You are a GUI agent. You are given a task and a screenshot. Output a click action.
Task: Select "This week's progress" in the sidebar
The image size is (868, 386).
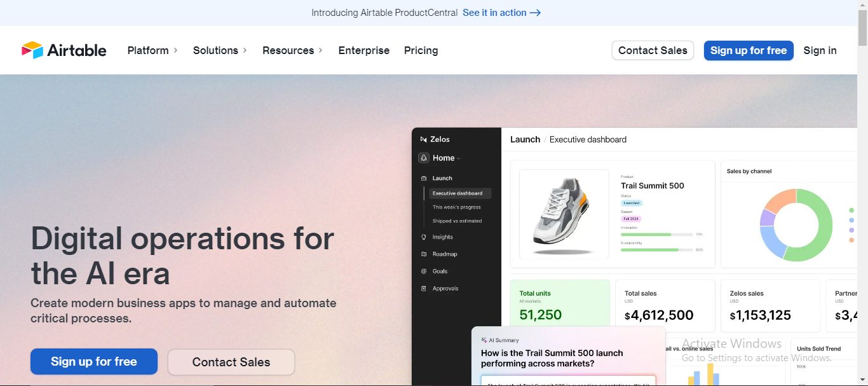[x=457, y=207]
